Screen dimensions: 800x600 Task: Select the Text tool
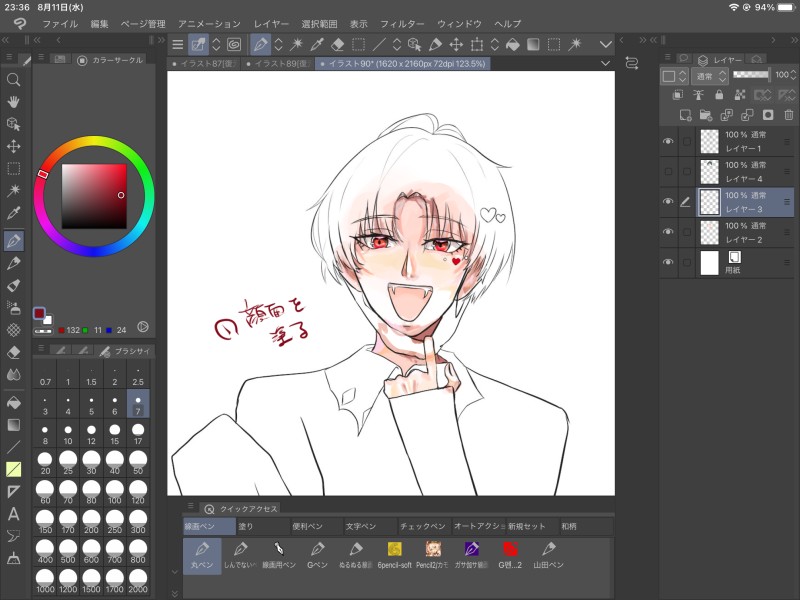(14, 514)
